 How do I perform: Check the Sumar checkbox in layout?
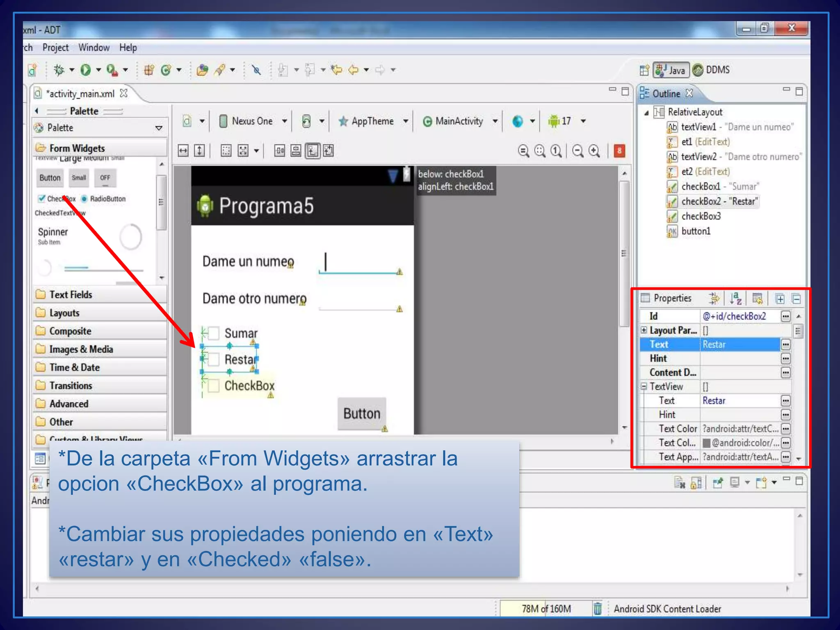(214, 333)
